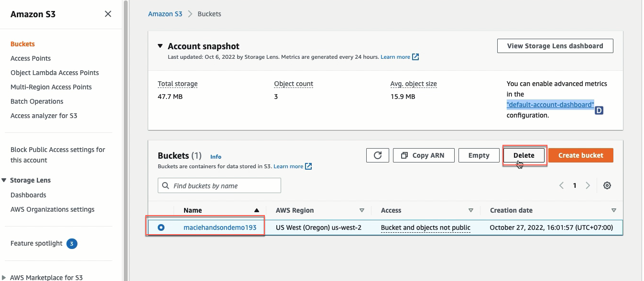Collapse the Account snapshot section
644x281 pixels.
[x=161, y=46]
